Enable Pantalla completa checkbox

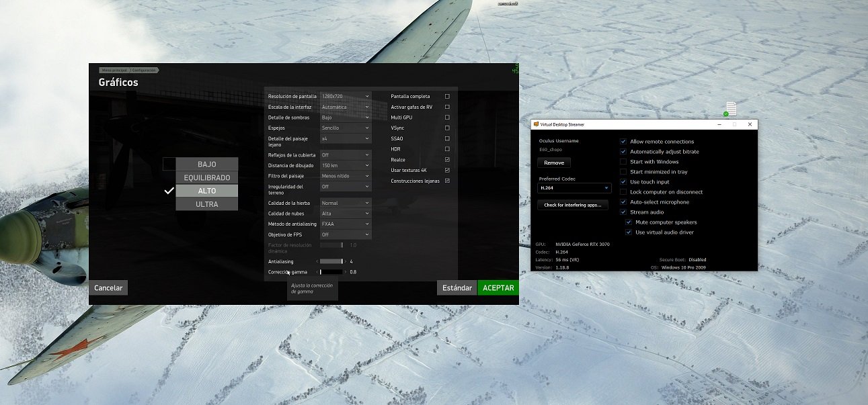(x=447, y=96)
